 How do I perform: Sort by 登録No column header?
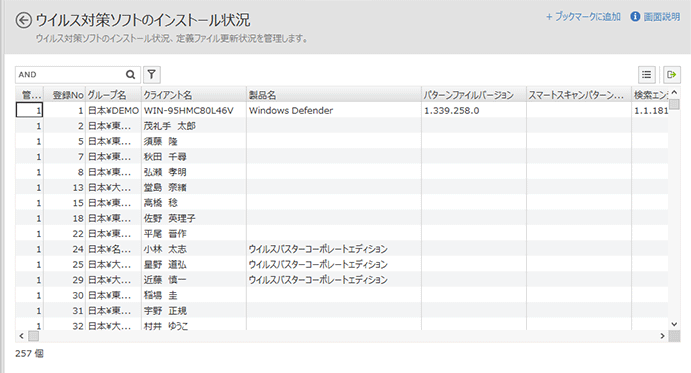tap(64, 95)
